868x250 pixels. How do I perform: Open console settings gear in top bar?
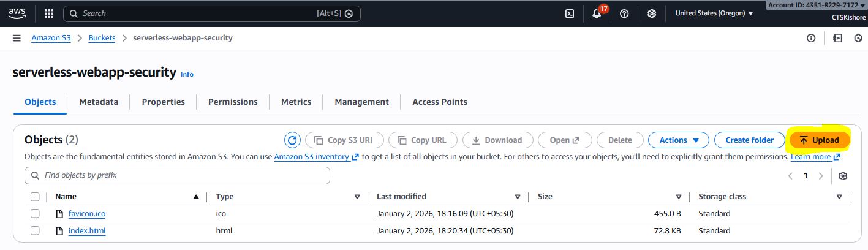click(652, 13)
